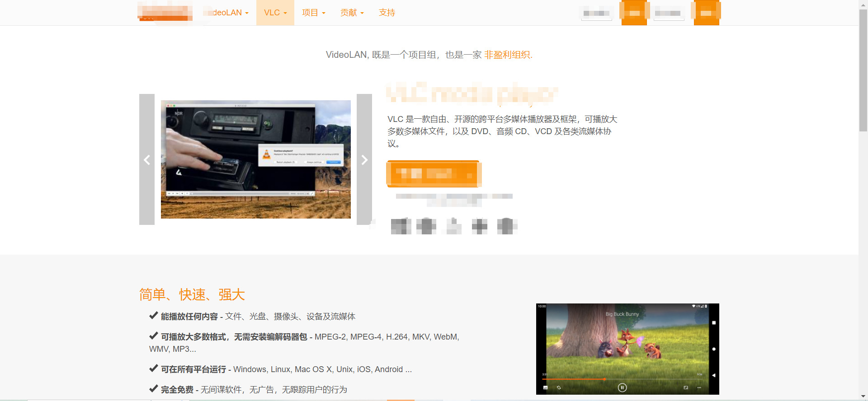Click the scrollbar up arrow
868x401 pixels.
[x=863, y=4]
